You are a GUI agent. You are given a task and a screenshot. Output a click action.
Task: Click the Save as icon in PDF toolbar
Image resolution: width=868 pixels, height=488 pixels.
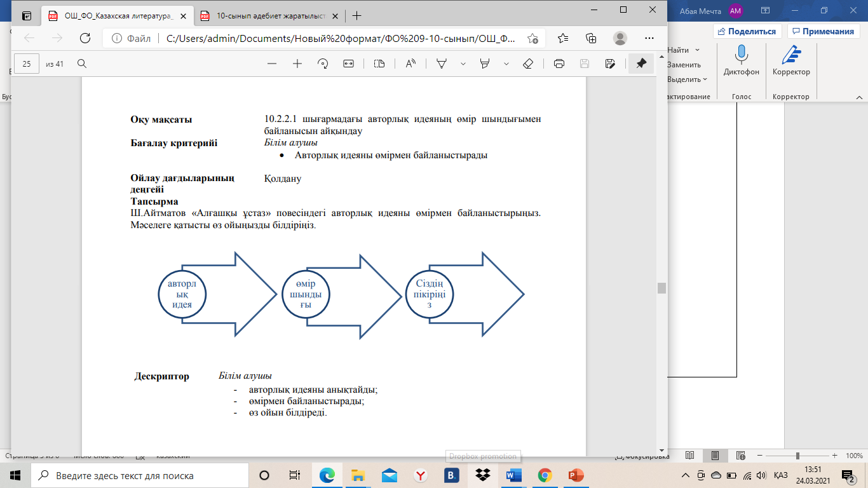tap(610, 64)
